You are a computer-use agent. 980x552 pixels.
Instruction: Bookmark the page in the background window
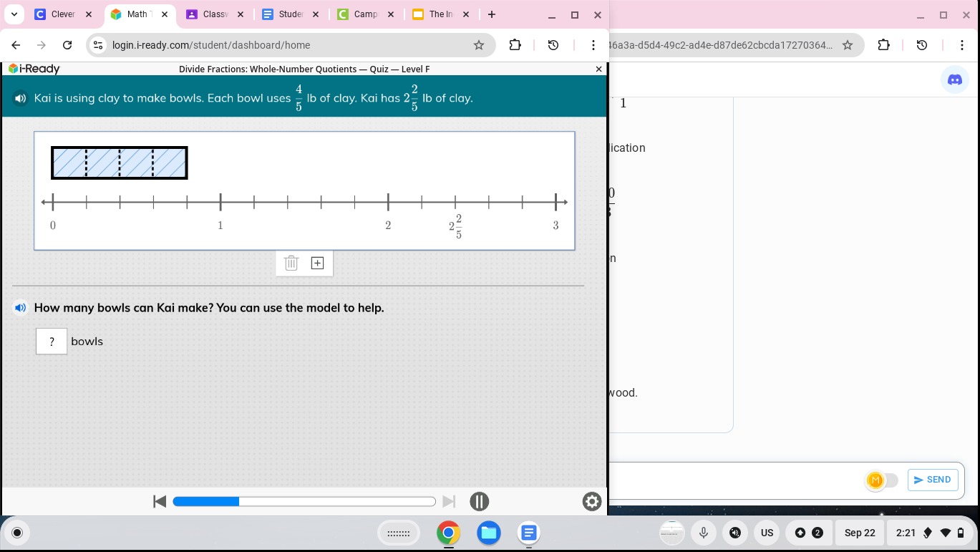tap(848, 45)
